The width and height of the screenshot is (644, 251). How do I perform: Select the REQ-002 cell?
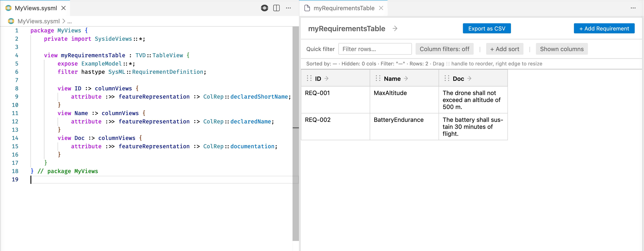(x=335, y=126)
